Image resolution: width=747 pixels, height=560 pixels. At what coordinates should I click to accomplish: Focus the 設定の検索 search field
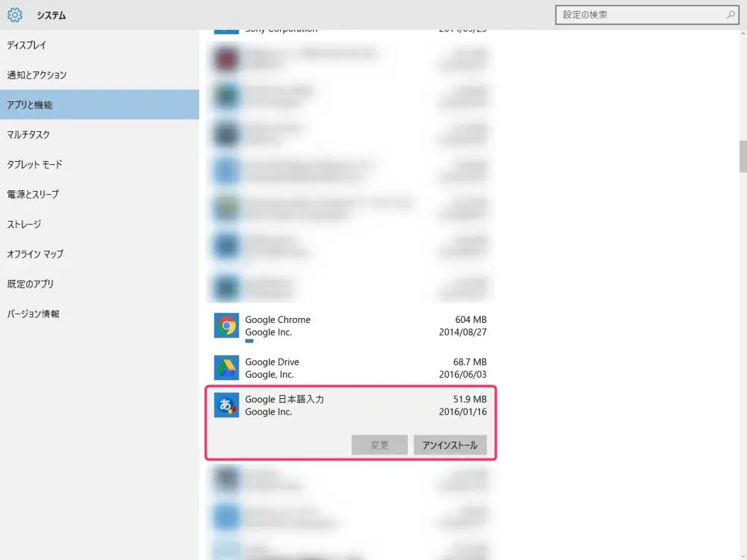tap(647, 15)
